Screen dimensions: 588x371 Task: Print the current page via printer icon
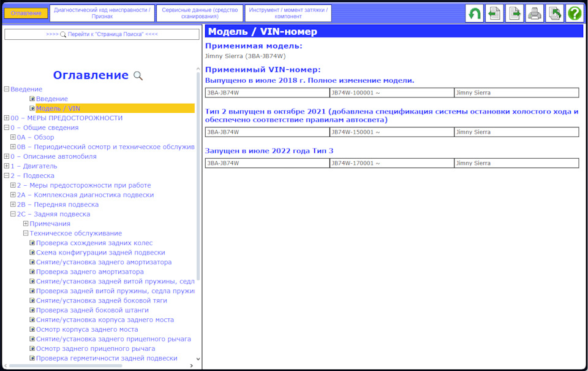click(534, 13)
